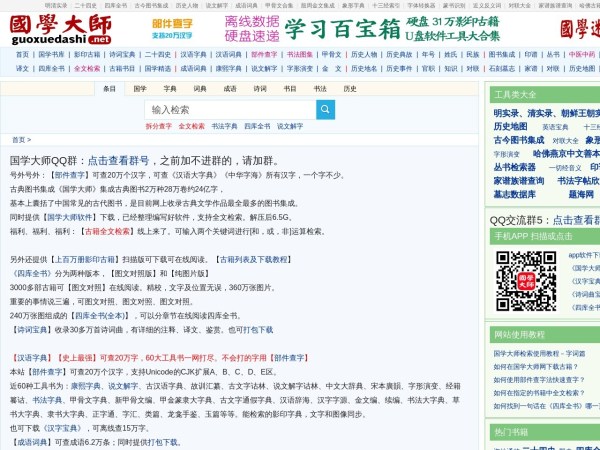Switch to the 诗词 search tab

point(260,88)
